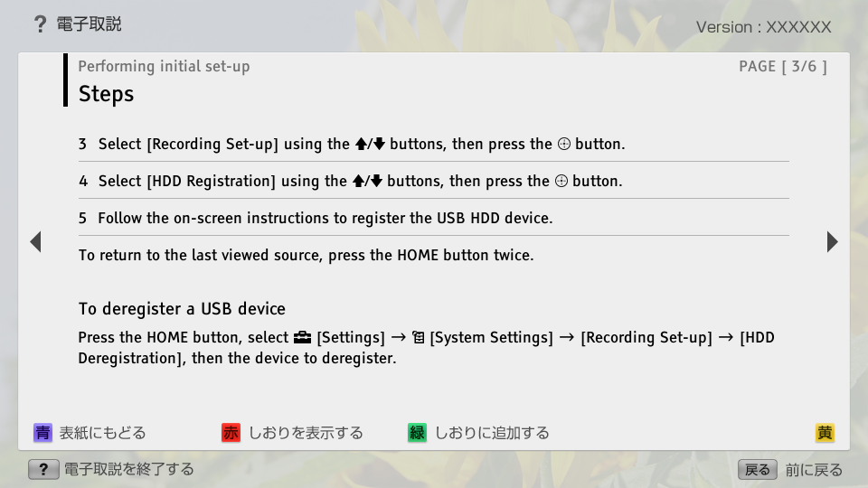The height and width of the screenshot is (488, 868).
Task: Click the question mark icon beside 電子取説
Action: [x=40, y=24]
